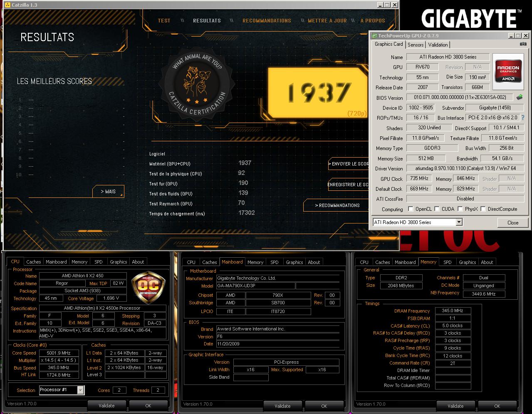532x414 pixels.
Task: Click the CAS# Latency 5.0 clocks value
Action: tap(453, 325)
